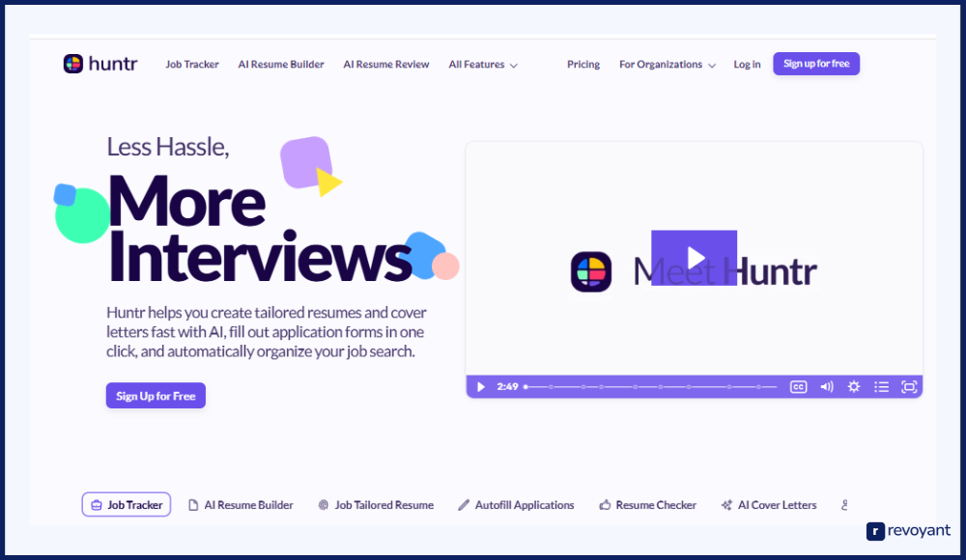
Task: Open the Job Tracker nav link
Action: tap(191, 64)
